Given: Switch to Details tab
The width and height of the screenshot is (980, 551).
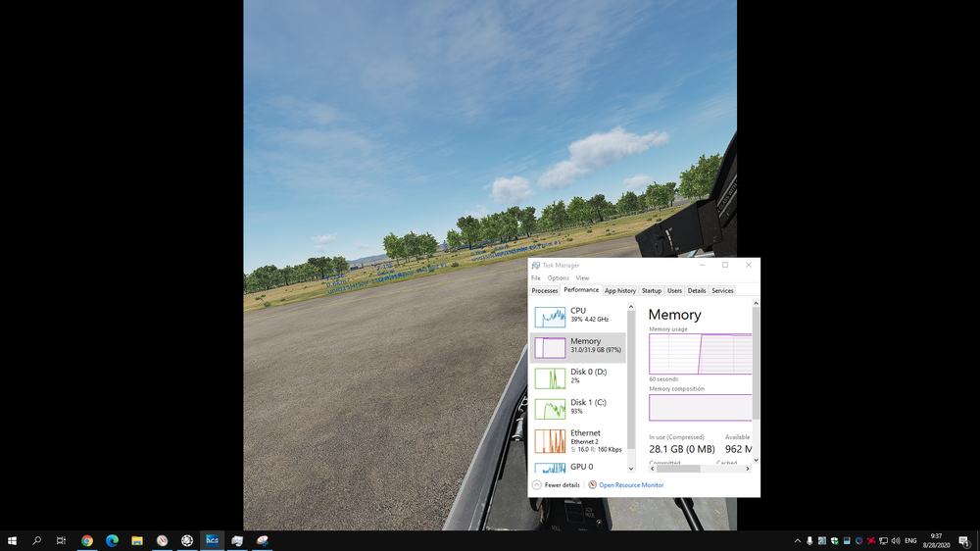Looking at the screenshot, I should [697, 291].
